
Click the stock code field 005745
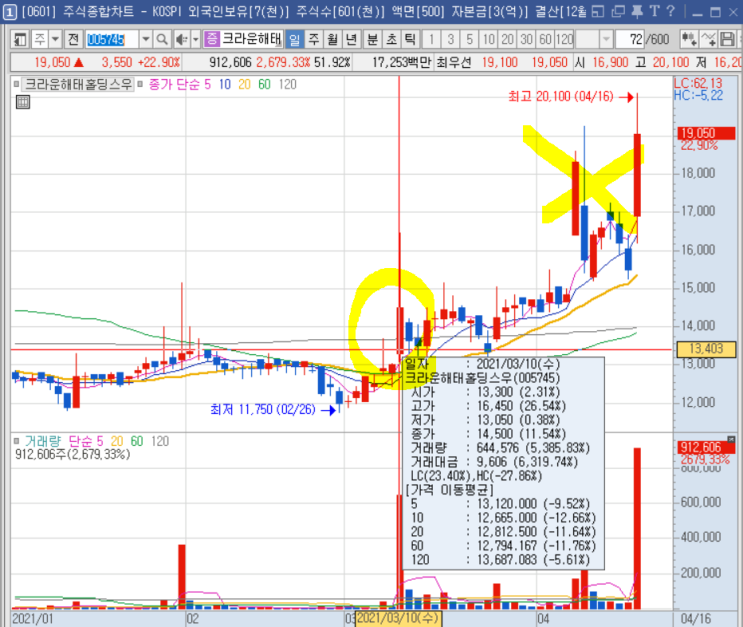click(x=112, y=39)
